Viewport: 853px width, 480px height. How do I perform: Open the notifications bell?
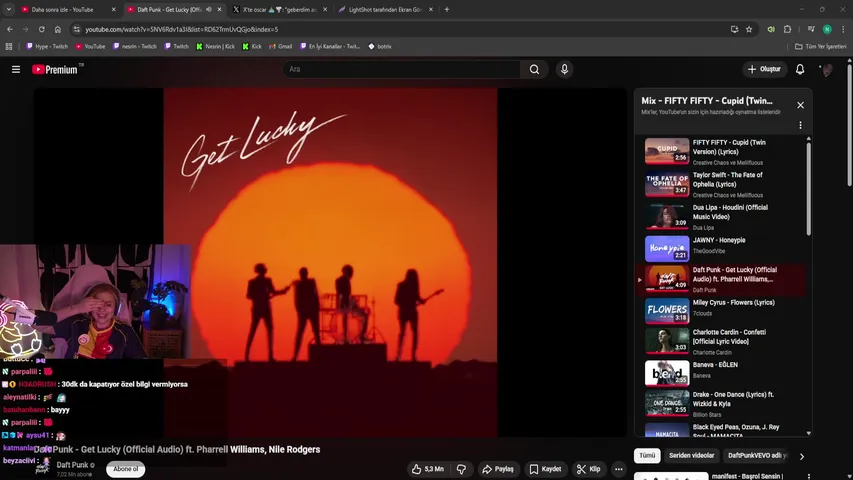pyautogui.click(x=800, y=69)
